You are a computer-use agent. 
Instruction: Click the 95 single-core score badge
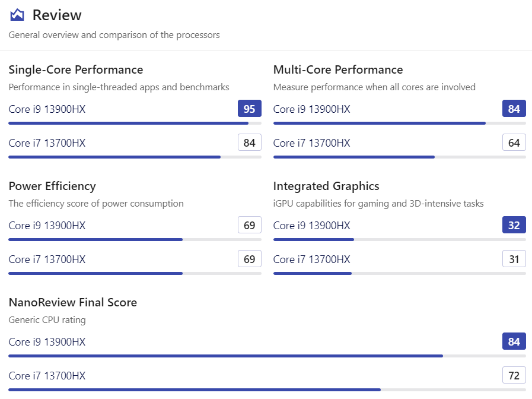click(250, 109)
